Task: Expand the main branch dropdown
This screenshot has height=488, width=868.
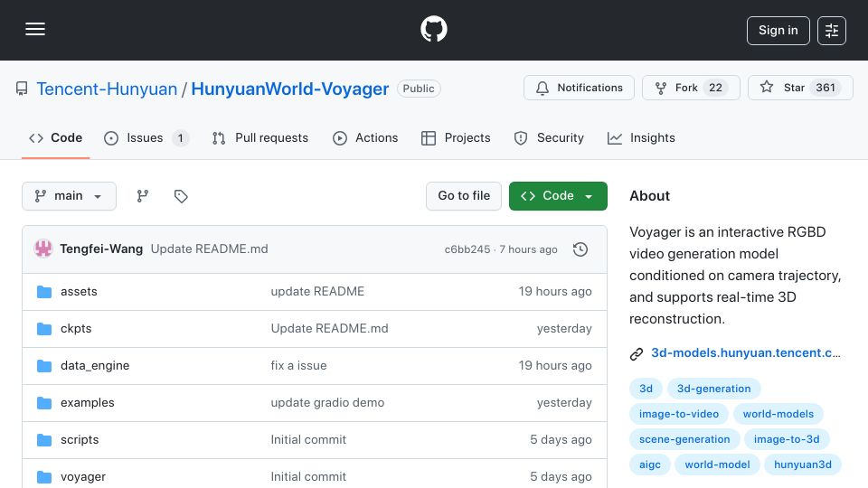Action: pos(69,196)
